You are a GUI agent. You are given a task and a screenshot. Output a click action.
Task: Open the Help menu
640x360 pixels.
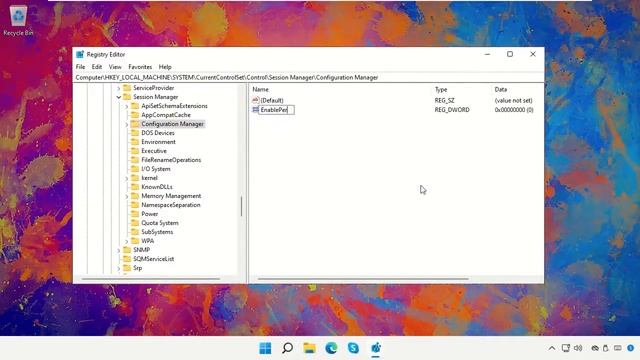[165, 67]
